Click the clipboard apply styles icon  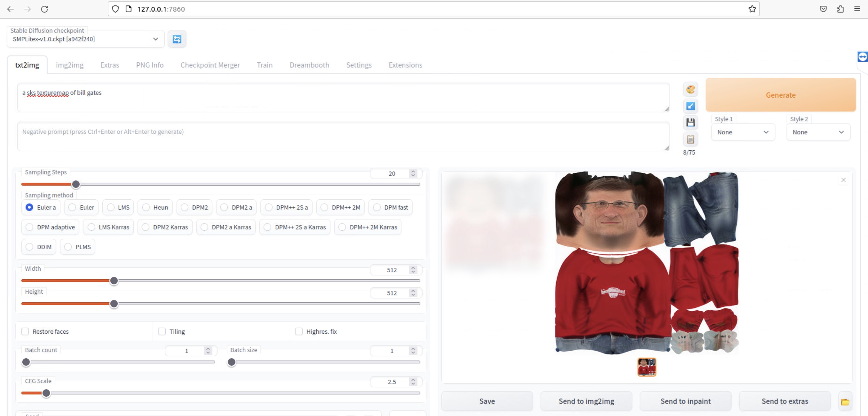pos(690,139)
